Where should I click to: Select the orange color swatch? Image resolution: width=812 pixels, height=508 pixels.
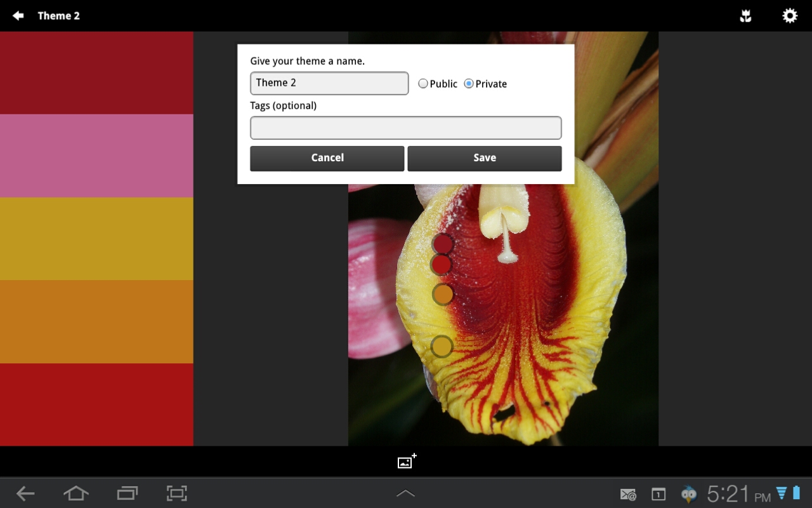96,321
